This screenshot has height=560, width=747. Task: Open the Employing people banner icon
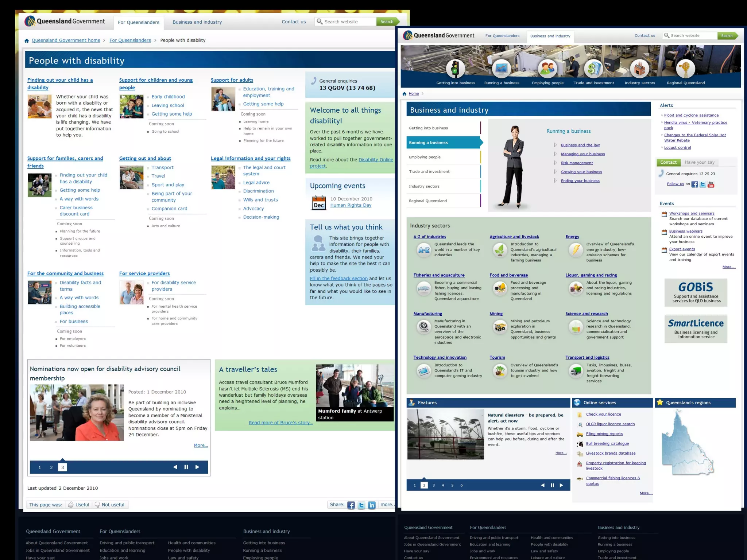coord(547,68)
